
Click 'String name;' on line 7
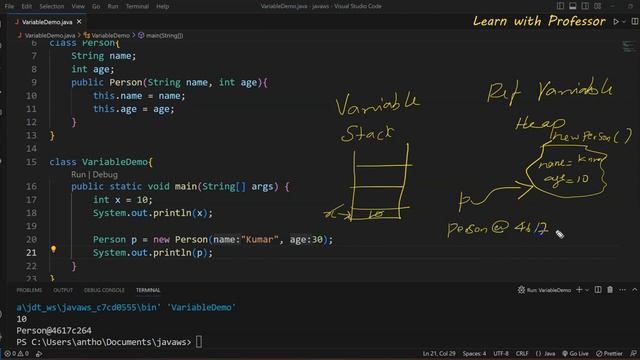[x=104, y=56]
